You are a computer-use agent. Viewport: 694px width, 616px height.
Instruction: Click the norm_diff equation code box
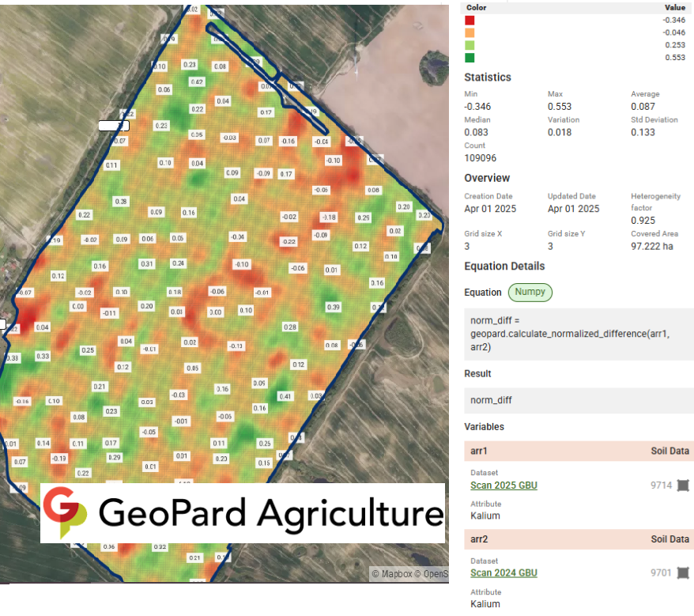click(x=578, y=329)
